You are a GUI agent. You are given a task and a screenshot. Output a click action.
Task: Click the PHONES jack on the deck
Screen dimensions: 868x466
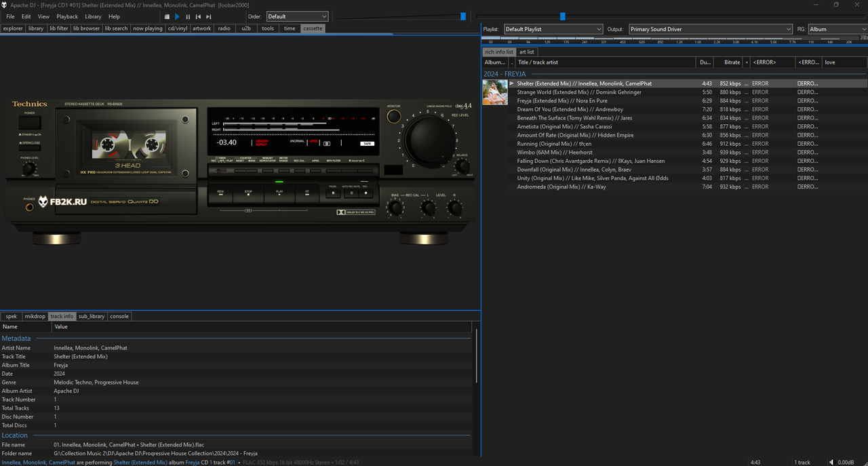click(x=29, y=207)
